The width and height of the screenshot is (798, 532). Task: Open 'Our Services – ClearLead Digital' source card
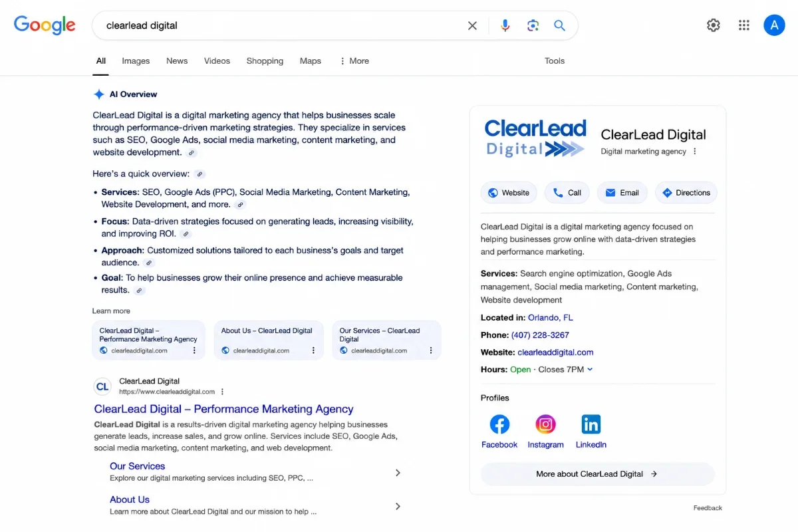pos(386,340)
